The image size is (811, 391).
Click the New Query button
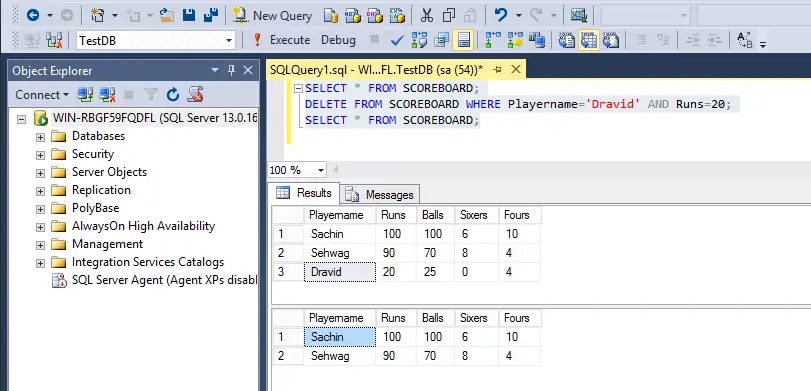[272, 16]
